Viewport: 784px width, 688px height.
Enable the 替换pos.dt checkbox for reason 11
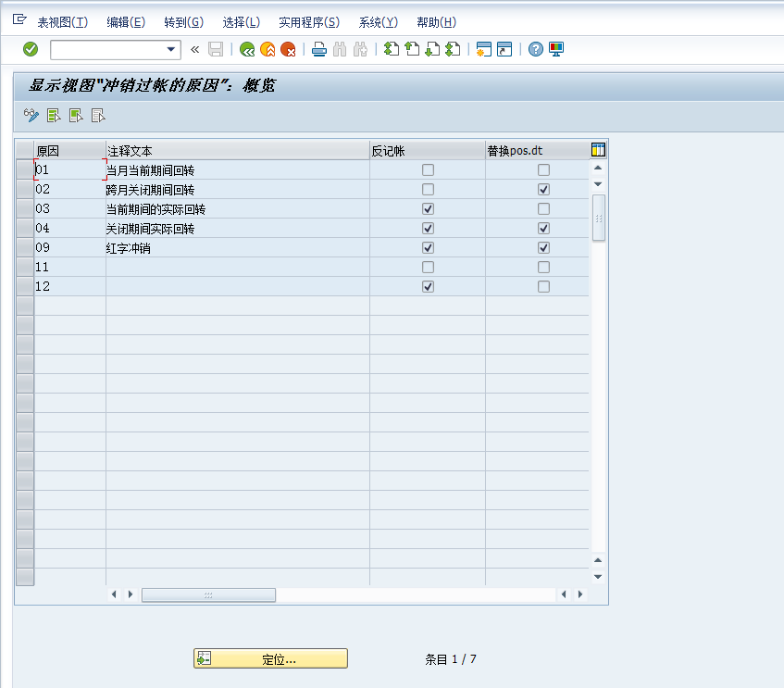tap(543, 268)
